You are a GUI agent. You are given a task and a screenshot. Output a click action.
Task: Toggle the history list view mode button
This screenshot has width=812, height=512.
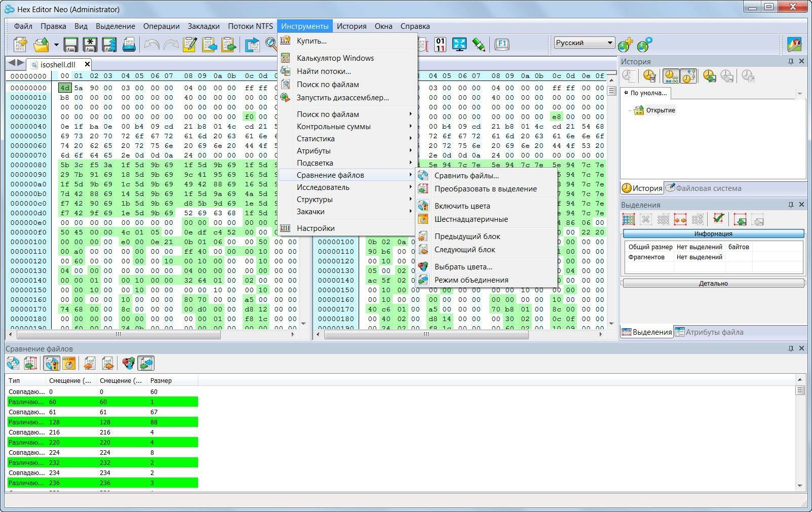pyautogui.click(x=671, y=76)
